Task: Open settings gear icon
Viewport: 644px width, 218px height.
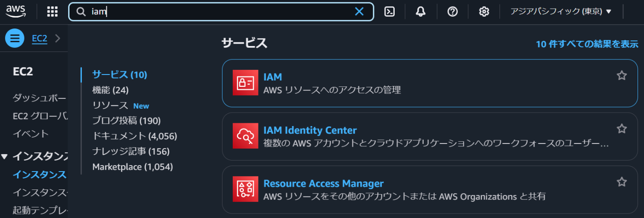Action: pyautogui.click(x=484, y=12)
